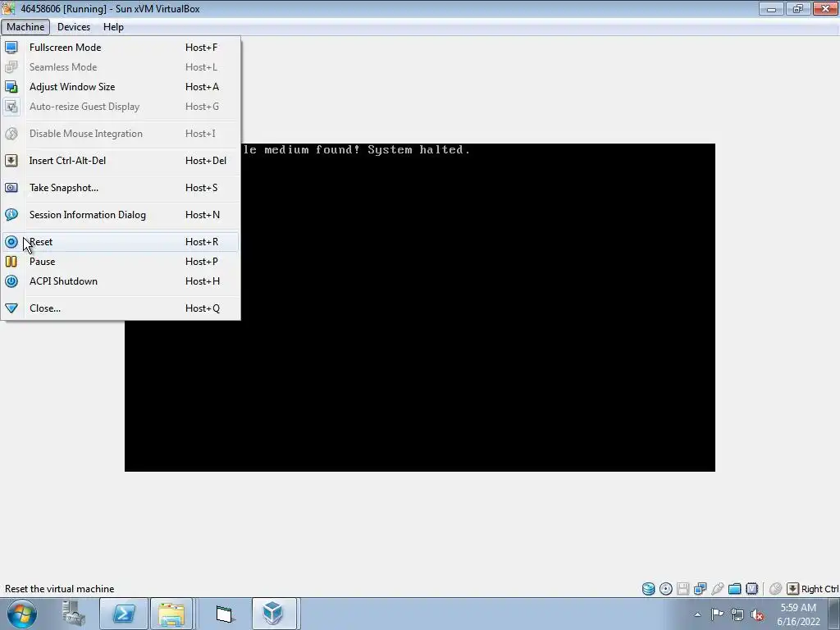Choose the Seamless Mode menu entry

pyautogui.click(x=121, y=67)
